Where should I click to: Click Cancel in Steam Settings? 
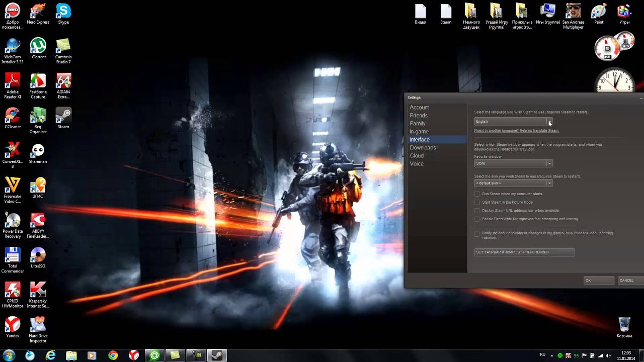coord(630,281)
